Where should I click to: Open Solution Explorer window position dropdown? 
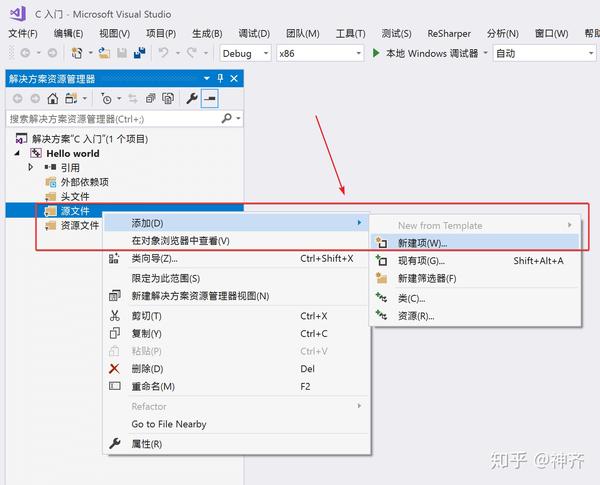(x=207, y=78)
